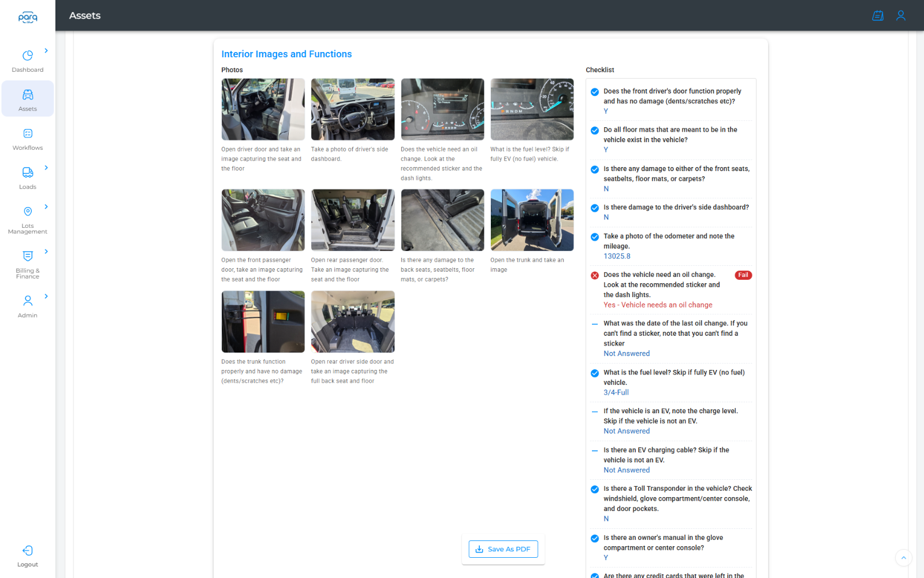Click check icon for floor mats question

click(595, 131)
